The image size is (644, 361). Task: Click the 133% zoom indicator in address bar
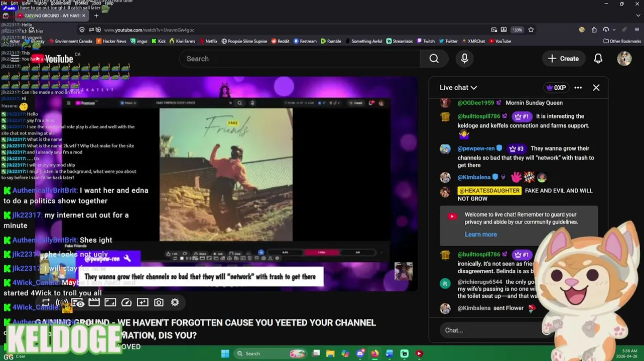pyautogui.click(x=517, y=30)
